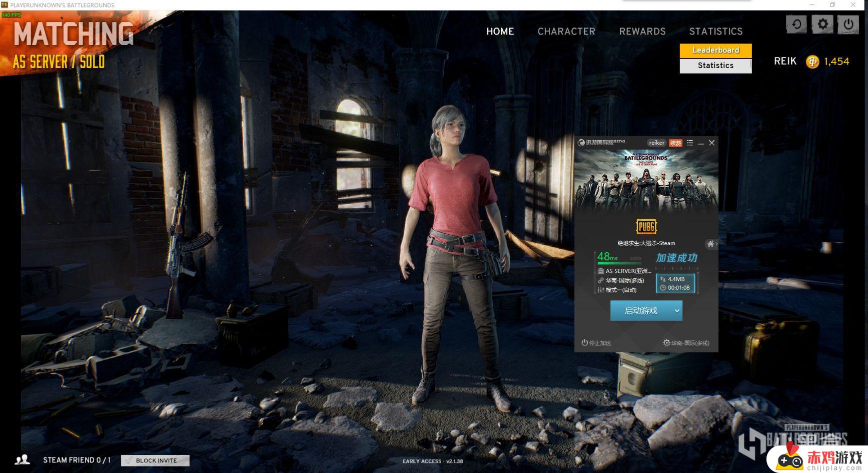Click the 4.4MB traffic readout
The height and width of the screenshot is (473, 868).
pyautogui.click(x=676, y=279)
